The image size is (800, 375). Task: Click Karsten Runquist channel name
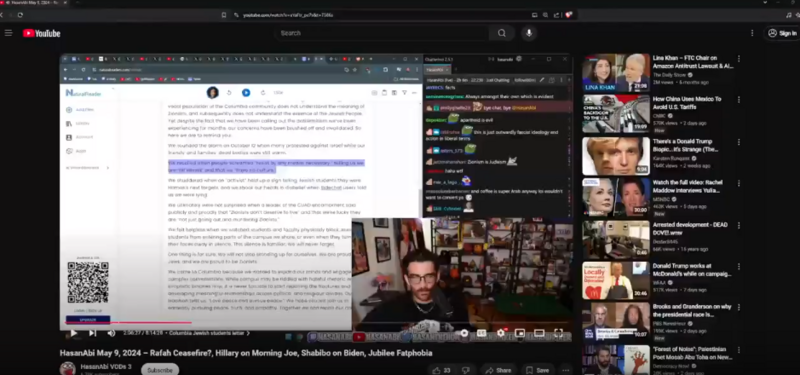click(x=672, y=158)
